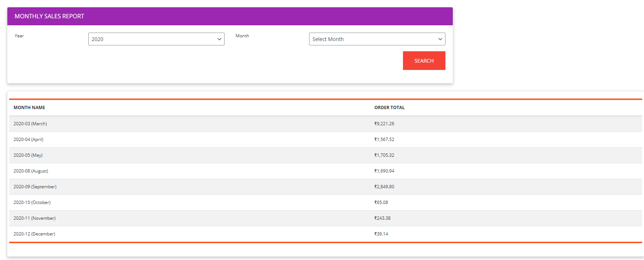Image resolution: width=644 pixels, height=260 pixels.
Task: Select the 2020-05 (May) row
Action: pos(28,155)
